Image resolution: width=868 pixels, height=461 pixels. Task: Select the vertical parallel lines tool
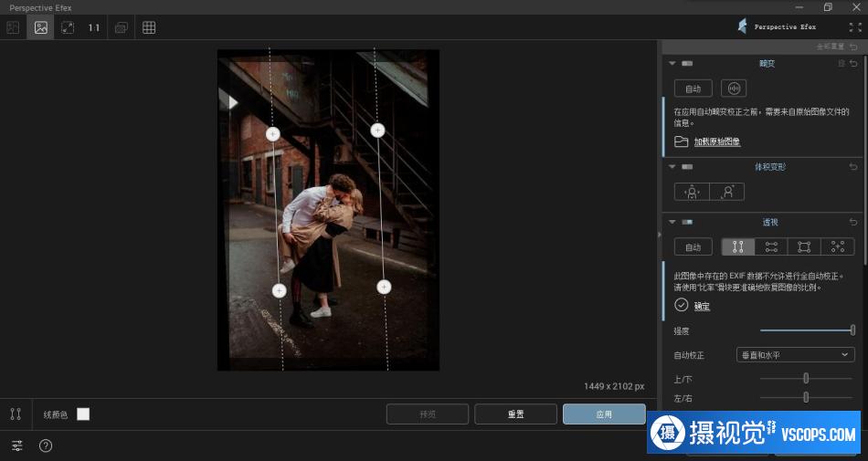click(x=738, y=247)
